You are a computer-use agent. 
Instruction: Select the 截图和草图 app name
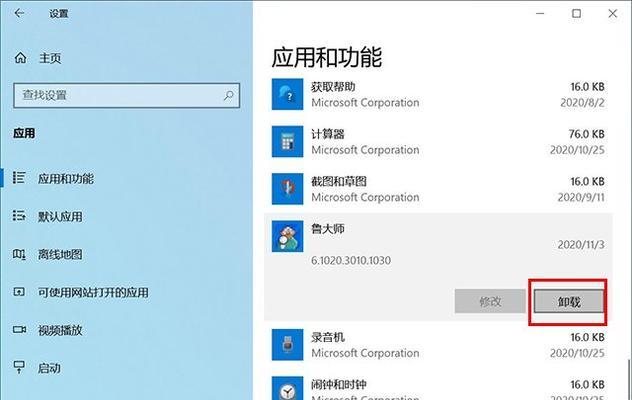point(339,181)
